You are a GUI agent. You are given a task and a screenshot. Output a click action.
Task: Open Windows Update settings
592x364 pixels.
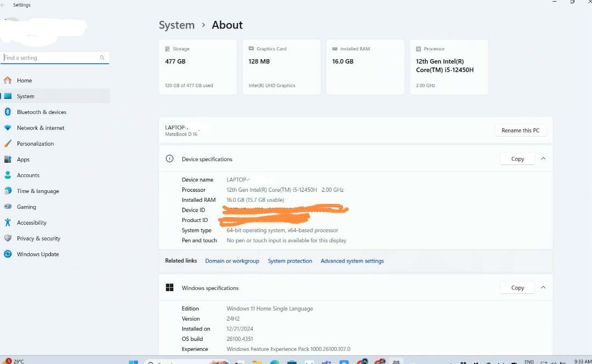[55, 254]
